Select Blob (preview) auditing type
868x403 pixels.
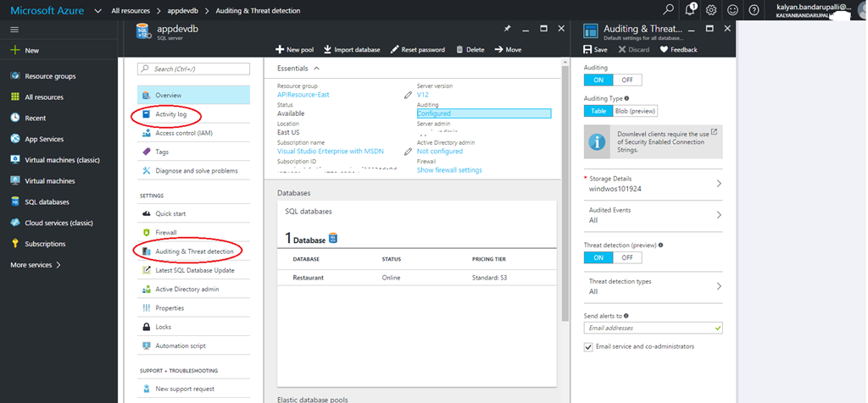pyautogui.click(x=635, y=111)
